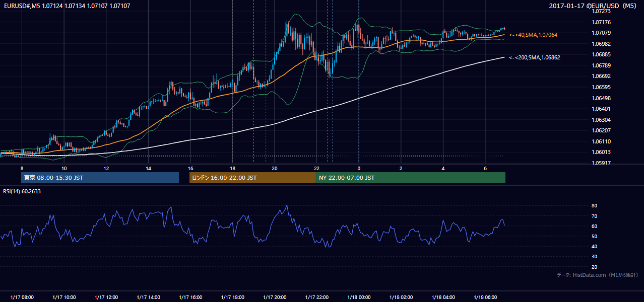Click the 1/17 16:00 date label
Image resolution: width=644 pixels, height=302 pixels.
[190, 297]
